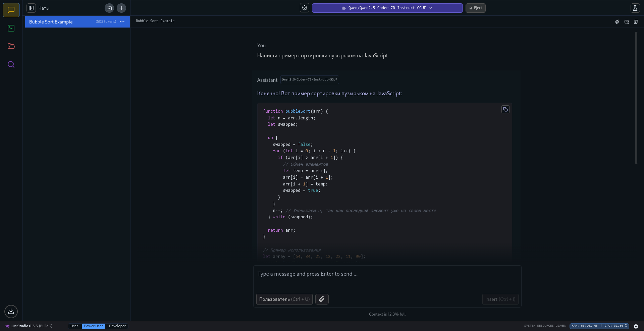Copy the bubbleSort code block

pos(505,109)
